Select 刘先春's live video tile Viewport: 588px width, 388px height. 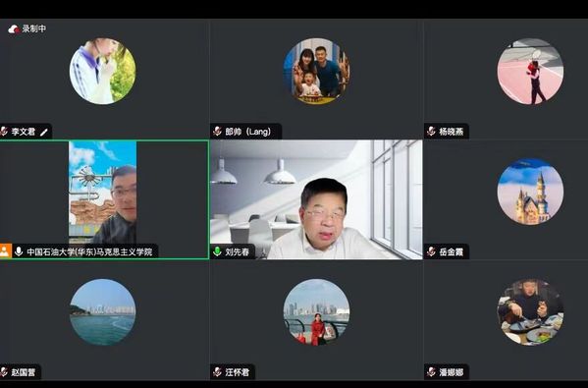tap(316, 199)
